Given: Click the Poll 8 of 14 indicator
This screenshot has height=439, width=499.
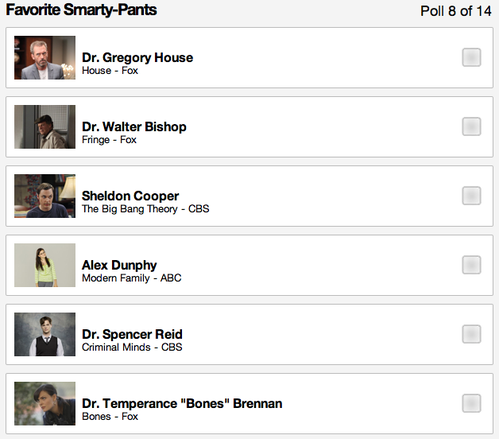Looking at the screenshot, I should pos(456,11).
